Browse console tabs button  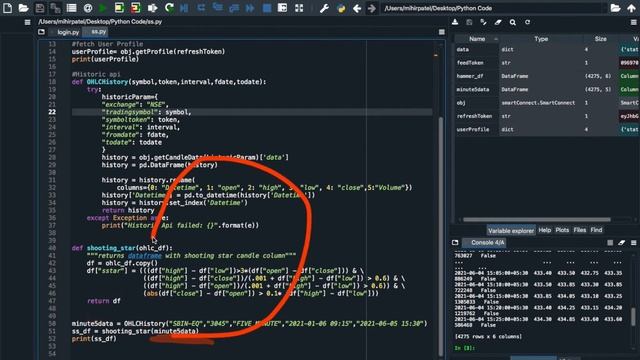coord(455,242)
